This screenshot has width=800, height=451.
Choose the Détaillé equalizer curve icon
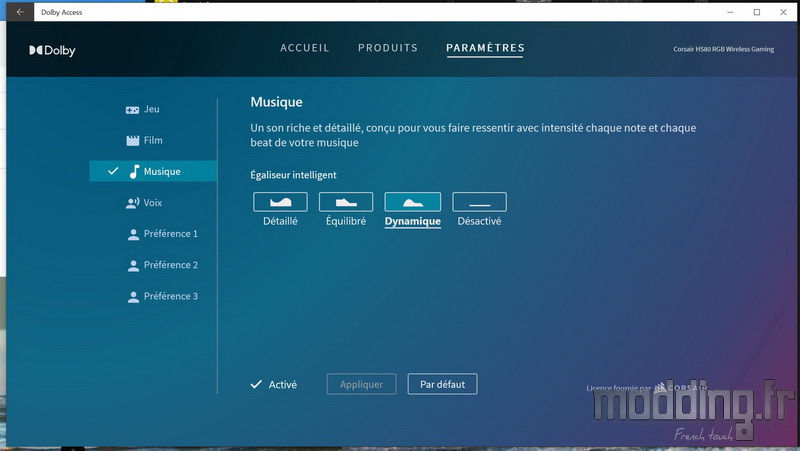pos(280,202)
